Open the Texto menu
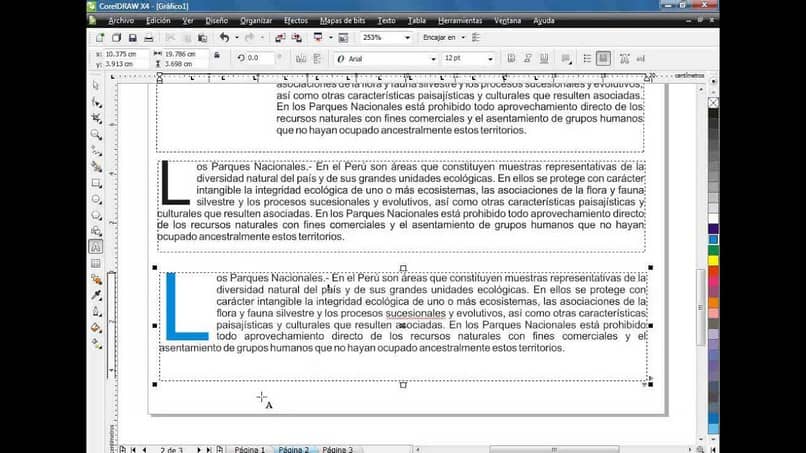This screenshot has width=806, height=453. pos(387,21)
